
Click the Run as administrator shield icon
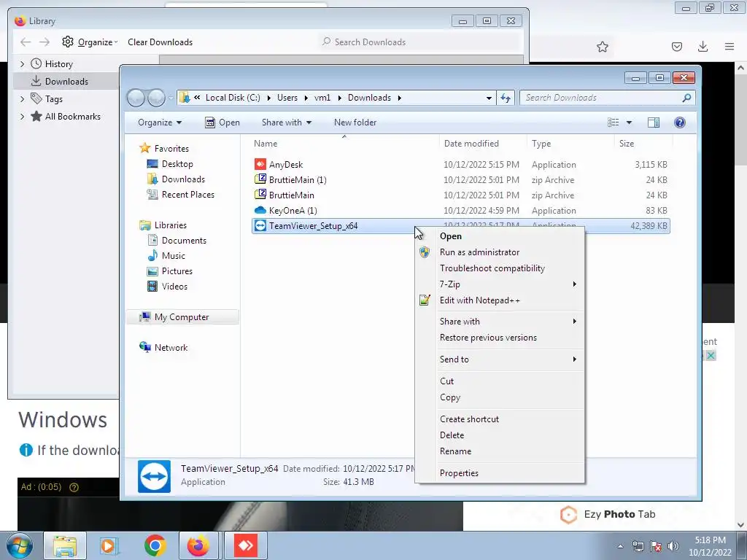(425, 252)
